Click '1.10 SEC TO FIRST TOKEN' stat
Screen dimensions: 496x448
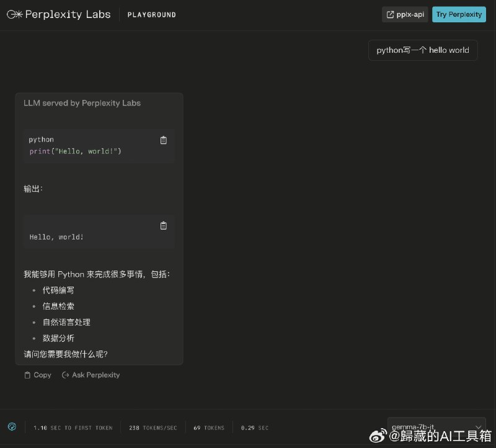point(73,428)
